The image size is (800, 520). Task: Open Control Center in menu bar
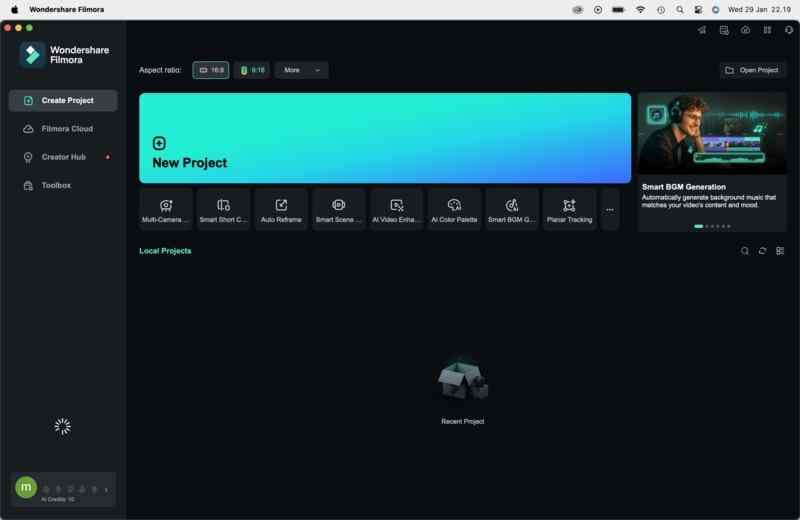click(698, 9)
